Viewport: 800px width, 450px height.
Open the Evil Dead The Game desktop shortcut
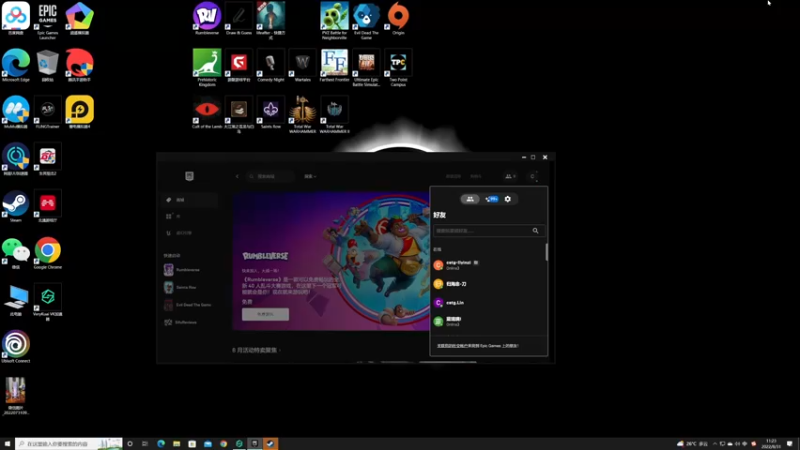(x=366, y=20)
